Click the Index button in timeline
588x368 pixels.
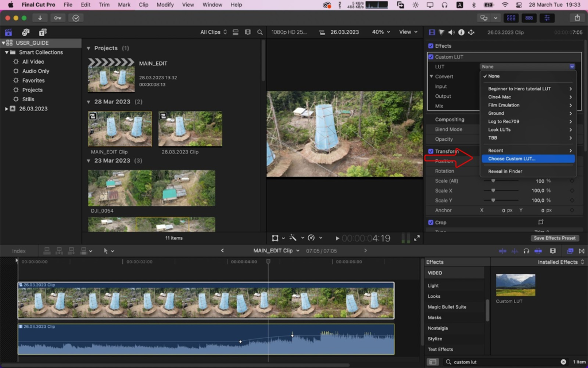click(19, 251)
